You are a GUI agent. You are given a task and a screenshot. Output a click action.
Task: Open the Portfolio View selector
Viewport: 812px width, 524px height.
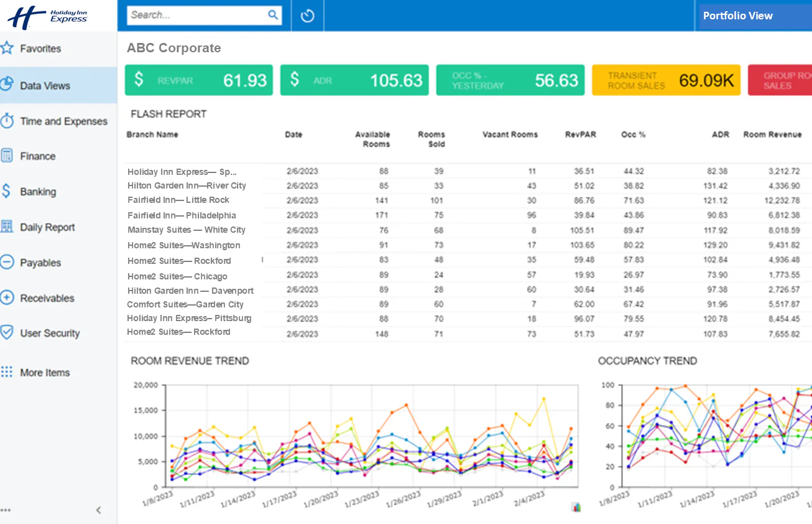point(755,16)
